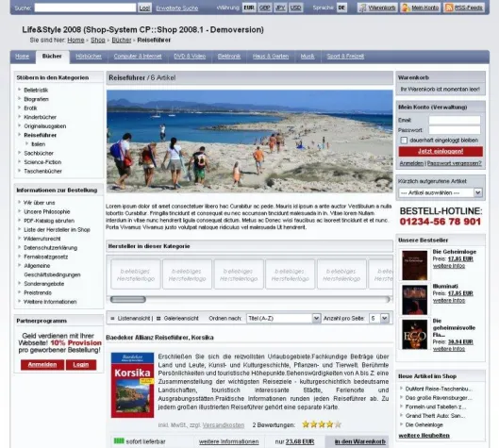Open Haus & Garten tab

tap(271, 57)
